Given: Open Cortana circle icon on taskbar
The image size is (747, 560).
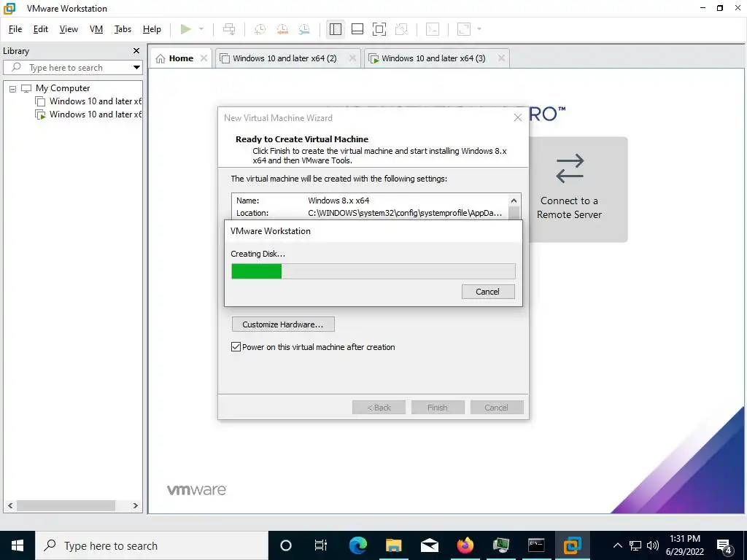Looking at the screenshot, I should point(286,545).
